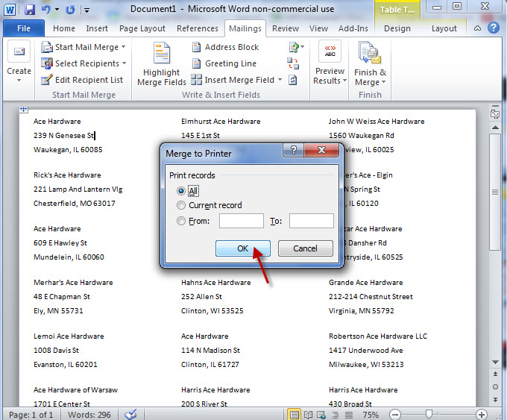Insert a Greeting Line

coord(224,63)
